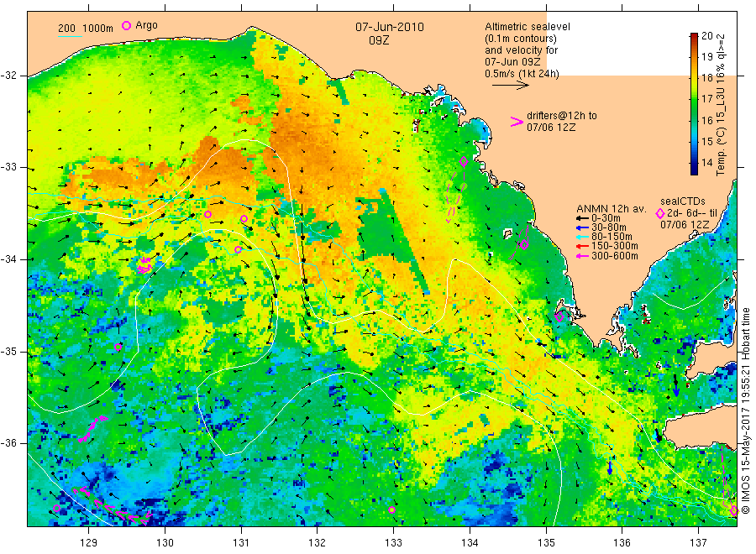Click the '0.5m/s (1kt 24h)' text
The image size is (756, 554).
(522, 74)
